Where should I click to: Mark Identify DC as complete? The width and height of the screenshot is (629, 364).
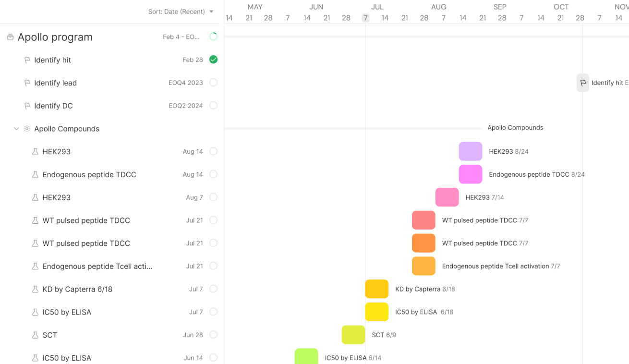[214, 106]
